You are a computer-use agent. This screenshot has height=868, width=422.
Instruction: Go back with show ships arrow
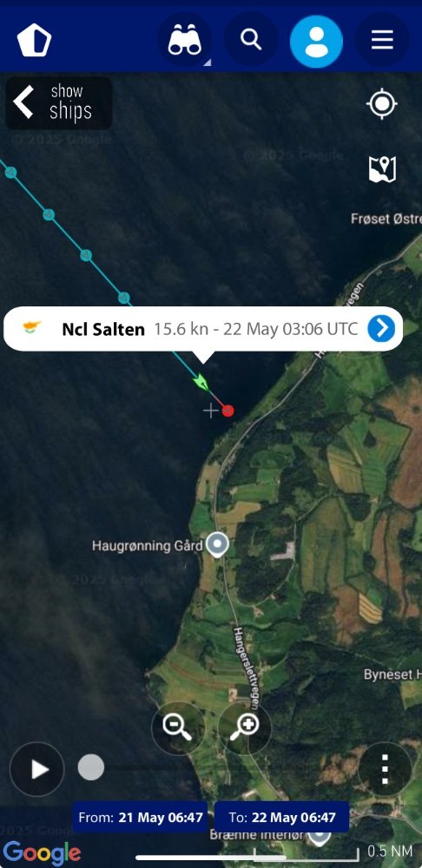(x=59, y=103)
